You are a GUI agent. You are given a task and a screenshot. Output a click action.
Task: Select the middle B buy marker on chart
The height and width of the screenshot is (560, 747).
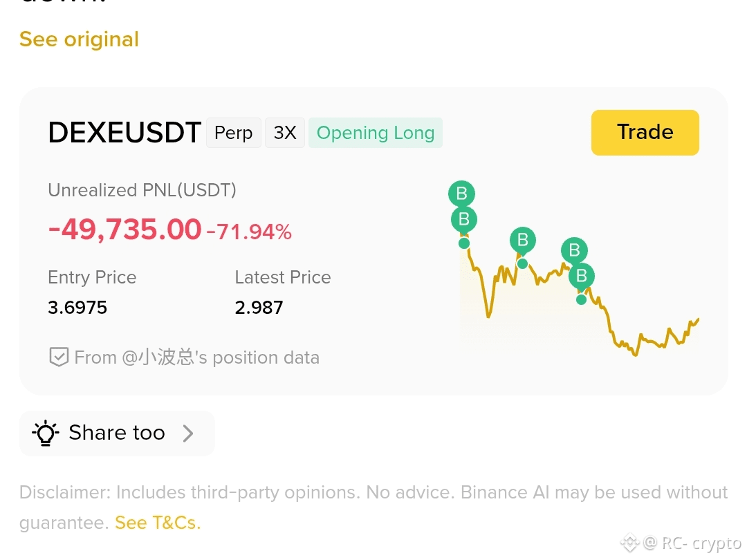pyautogui.click(x=523, y=240)
